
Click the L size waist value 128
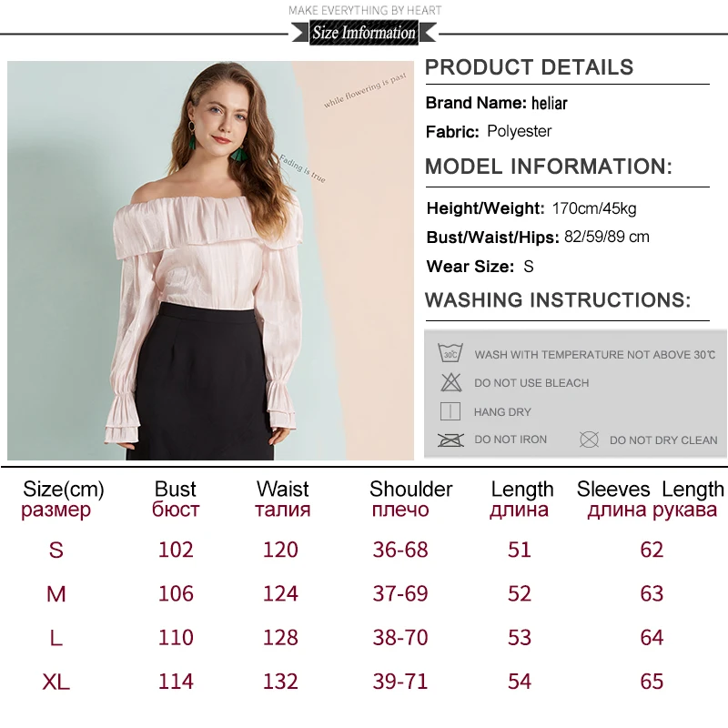280,638
